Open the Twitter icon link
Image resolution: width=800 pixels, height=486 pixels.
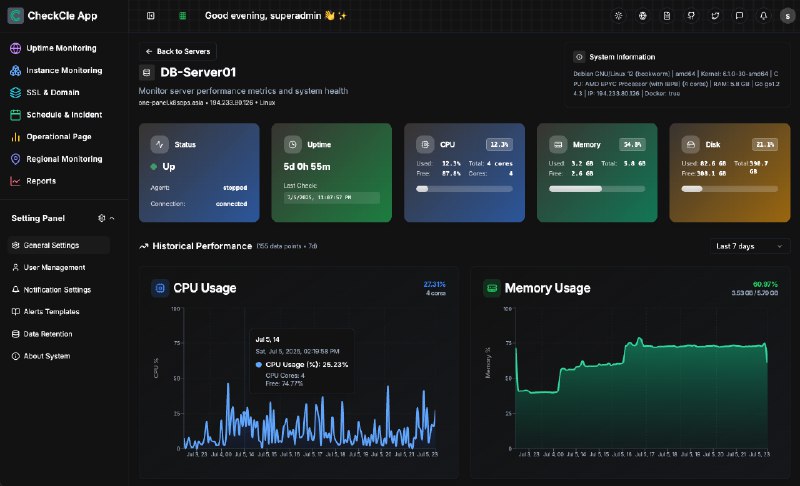click(x=715, y=16)
